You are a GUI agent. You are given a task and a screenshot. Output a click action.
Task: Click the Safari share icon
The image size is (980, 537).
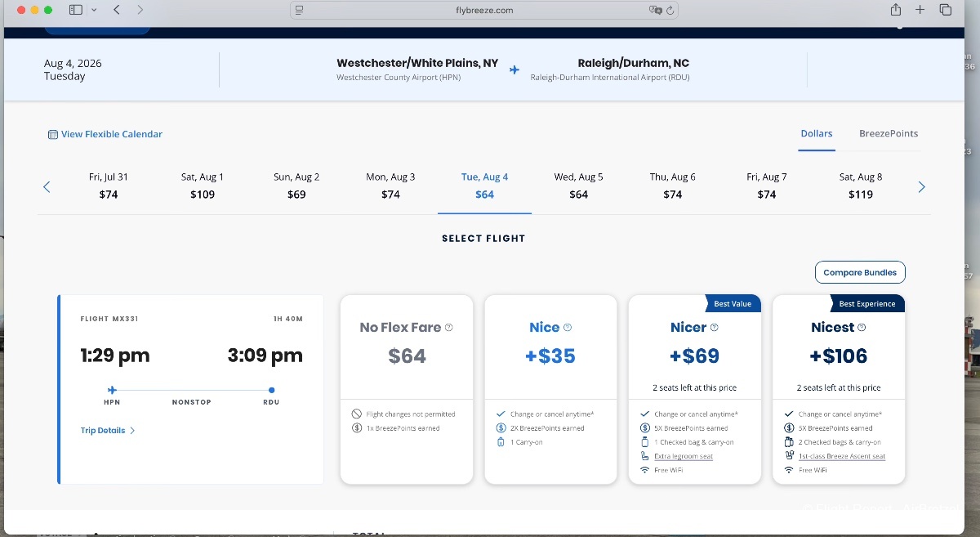point(896,10)
